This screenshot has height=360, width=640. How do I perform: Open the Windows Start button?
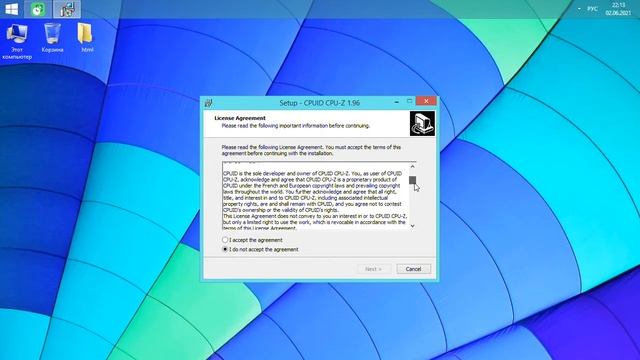(x=11, y=9)
